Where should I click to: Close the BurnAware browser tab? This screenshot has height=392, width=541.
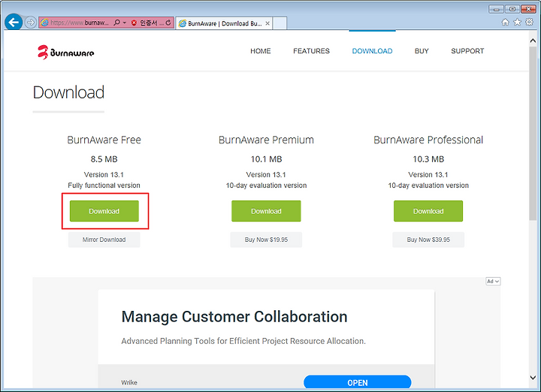(267, 23)
